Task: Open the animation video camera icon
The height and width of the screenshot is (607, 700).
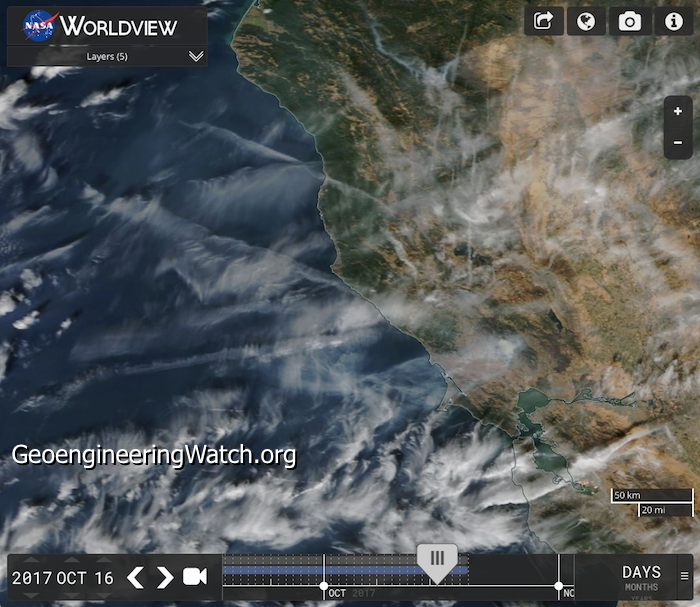Action: (194, 577)
